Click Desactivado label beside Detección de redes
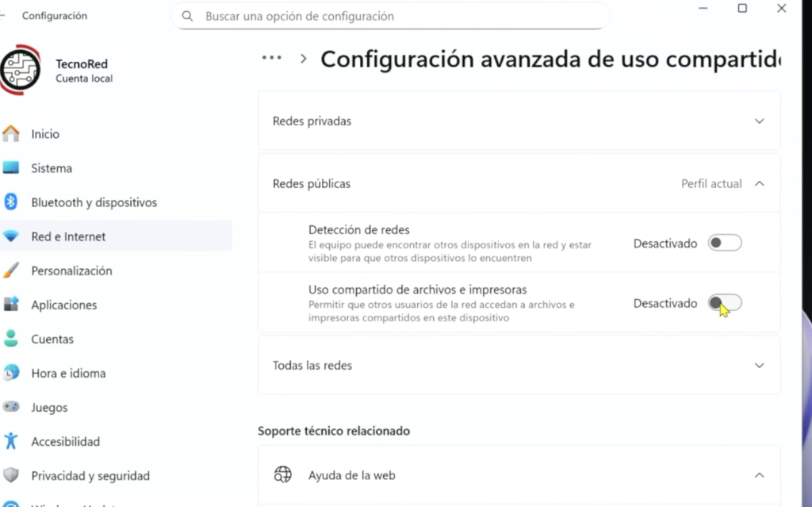 click(x=665, y=243)
